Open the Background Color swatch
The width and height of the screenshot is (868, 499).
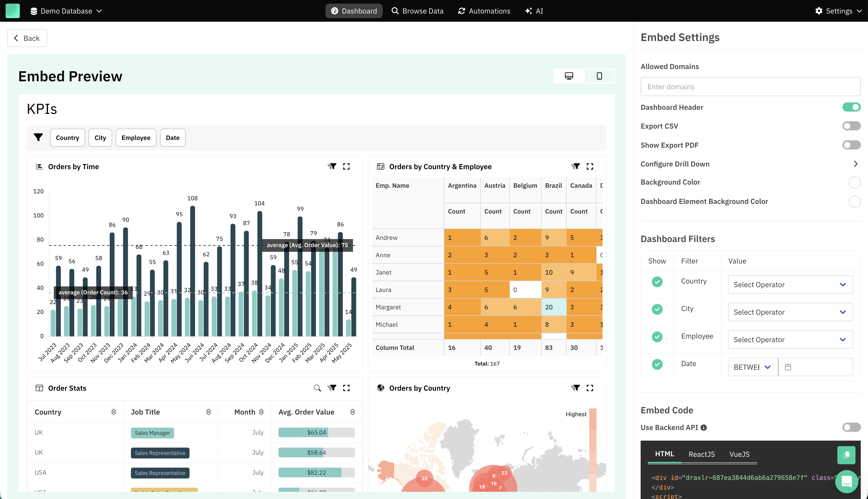[854, 182]
